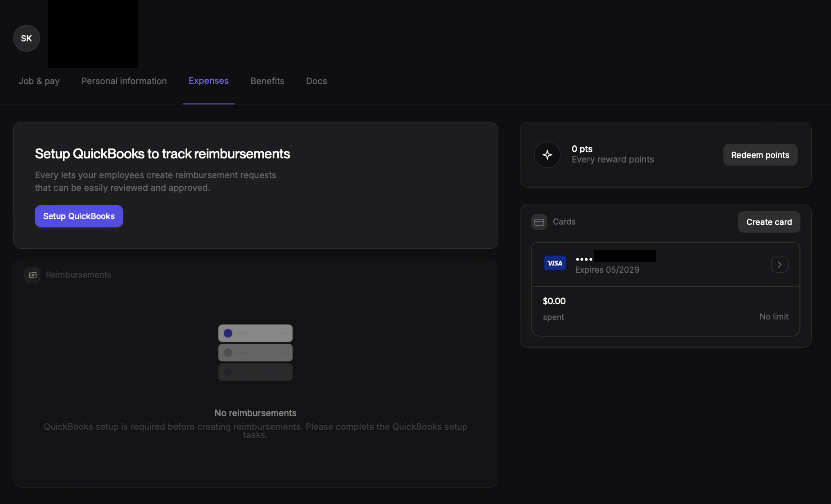Click the Reimbursements cash icon
Image resolution: width=831 pixels, height=504 pixels.
click(x=33, y=275)
